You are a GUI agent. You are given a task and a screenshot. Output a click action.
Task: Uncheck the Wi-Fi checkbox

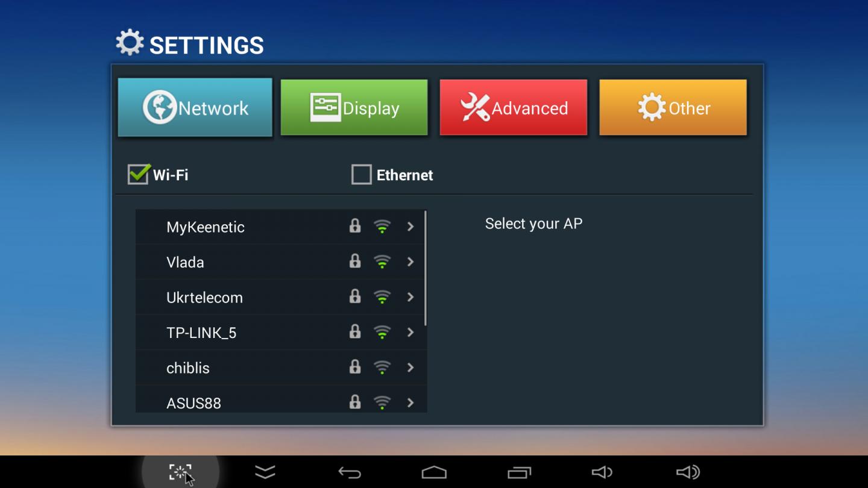pos(139,174)
